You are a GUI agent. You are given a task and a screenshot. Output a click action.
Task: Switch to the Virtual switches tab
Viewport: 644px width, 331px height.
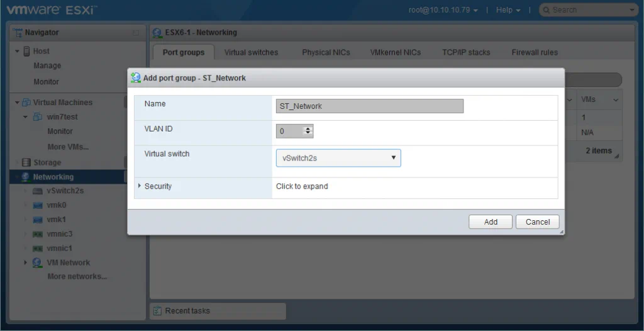coord(251,52)
